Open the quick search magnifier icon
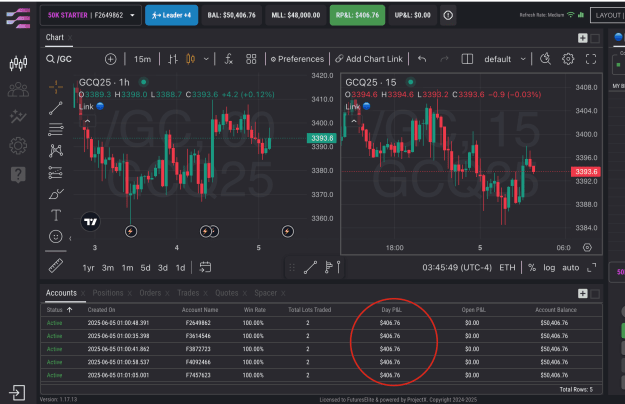The image size is (625, 404). tap(545, 59)
